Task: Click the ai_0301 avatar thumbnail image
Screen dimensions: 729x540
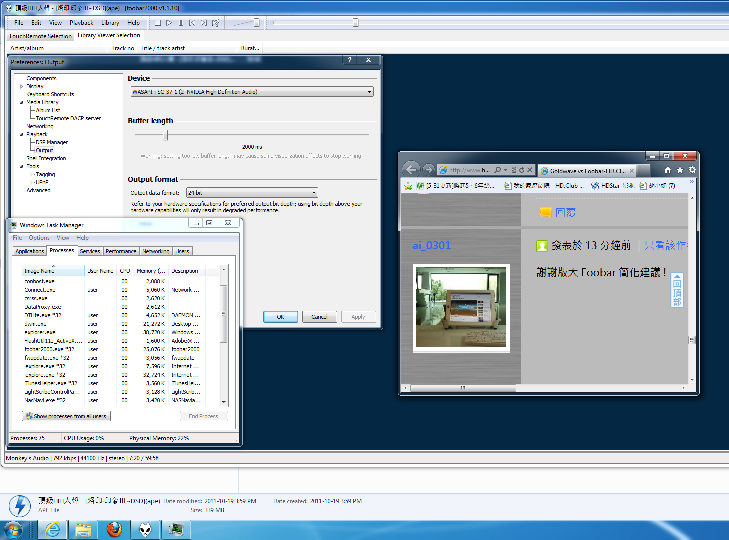Action: pyautogui.click(x=461, y=308)
